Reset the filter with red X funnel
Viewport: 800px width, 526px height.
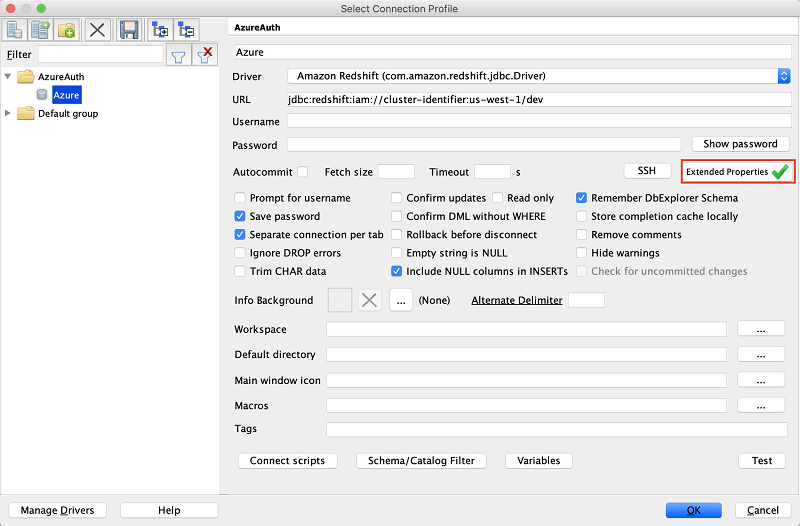pos(205,55)
